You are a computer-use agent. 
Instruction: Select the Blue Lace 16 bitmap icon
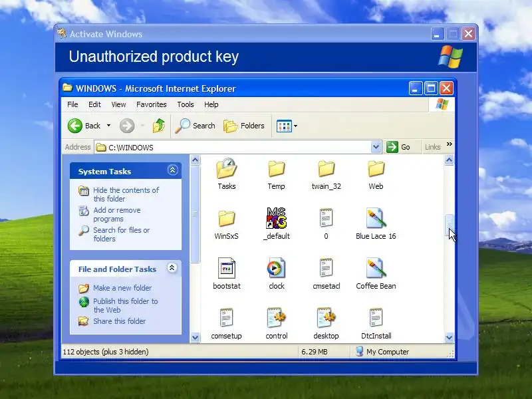[x=376, y=218]
